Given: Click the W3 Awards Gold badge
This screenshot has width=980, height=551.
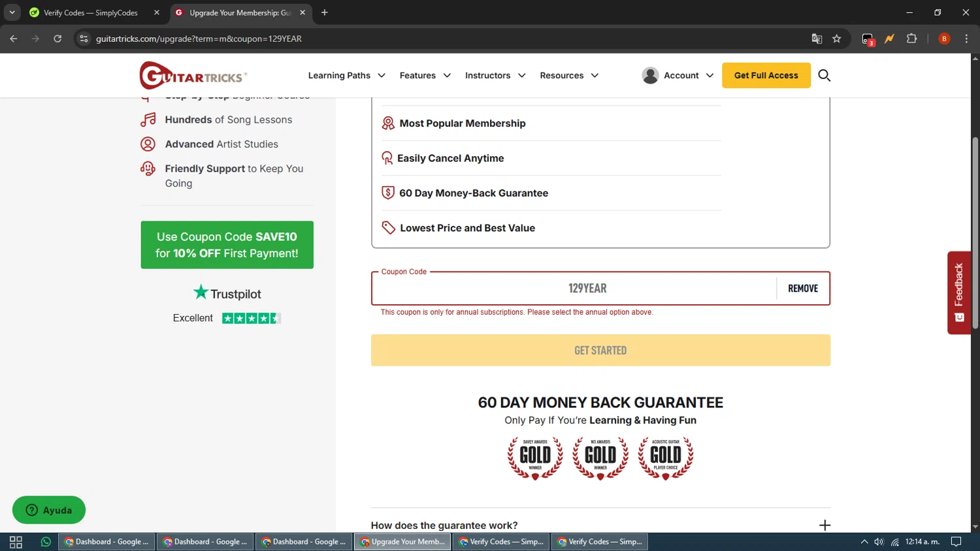Looking at the screenshot, I should click(x=600, y=458).
